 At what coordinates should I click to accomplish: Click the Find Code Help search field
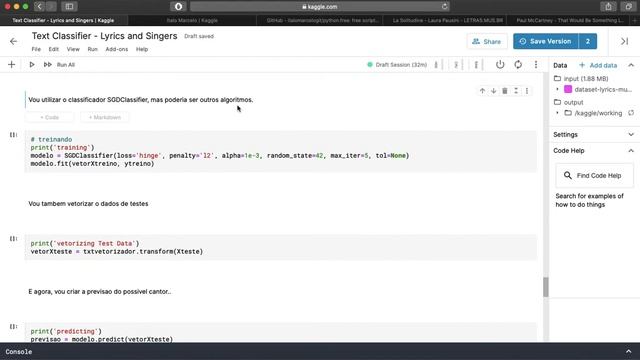pos(594,176)
